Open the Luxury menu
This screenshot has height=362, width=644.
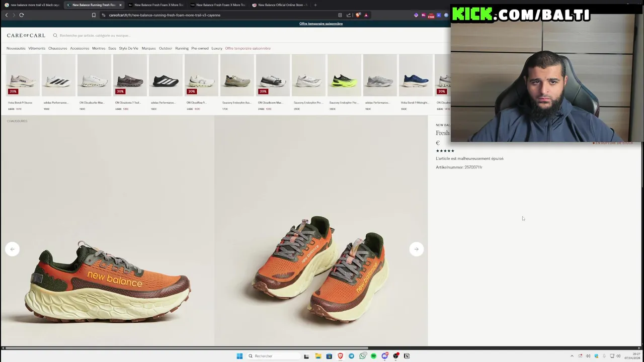217,48
